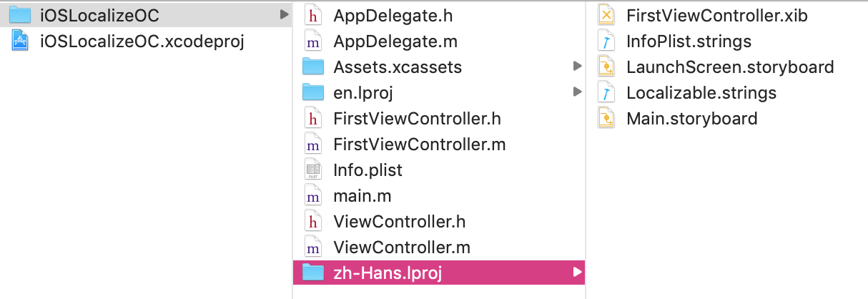Click the FirstViewController.xib file icon
This screenshot has height=299, width=868.
pyautogui.click(x=606, y=15)
